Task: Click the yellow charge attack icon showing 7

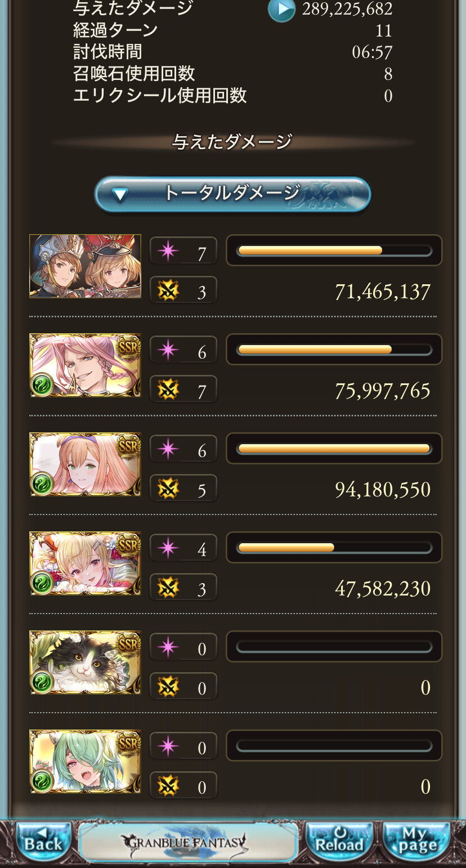Action: coord(168,388)
